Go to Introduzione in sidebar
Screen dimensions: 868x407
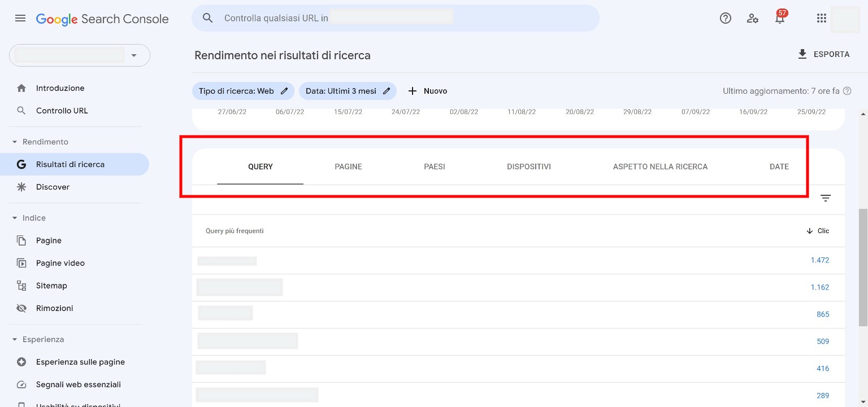tap(75, 88)
